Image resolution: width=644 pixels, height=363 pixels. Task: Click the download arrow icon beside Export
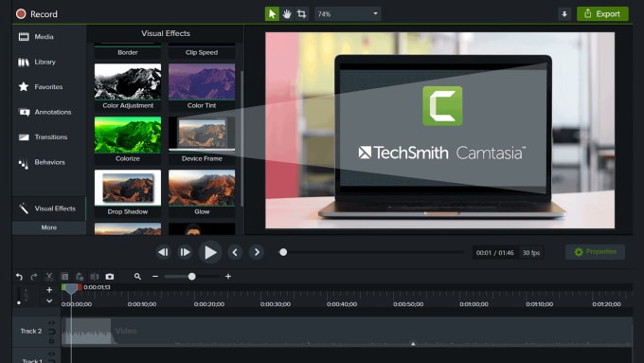[564, 14]
